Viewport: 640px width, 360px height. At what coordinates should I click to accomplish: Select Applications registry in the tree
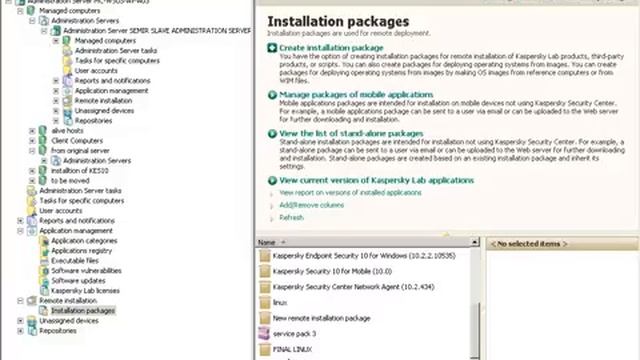coord(82,251)
